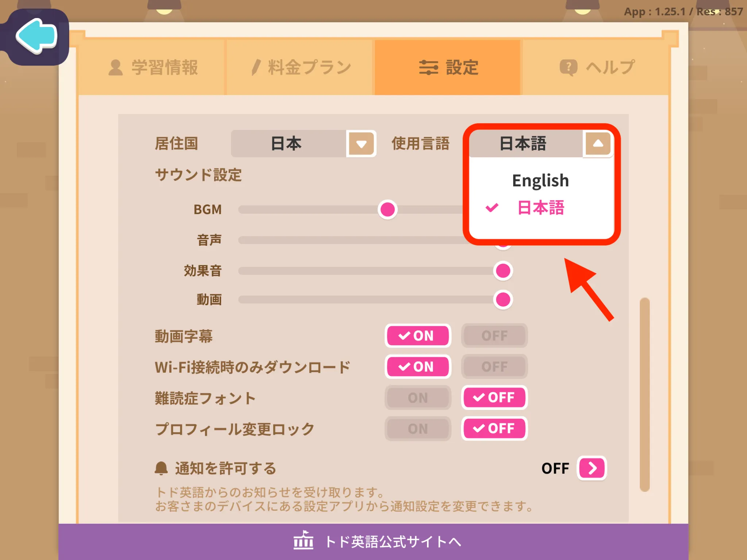Click the question mark help icon
The width and height of the screenshot is (747, 560).
click(x=568, y=67)
